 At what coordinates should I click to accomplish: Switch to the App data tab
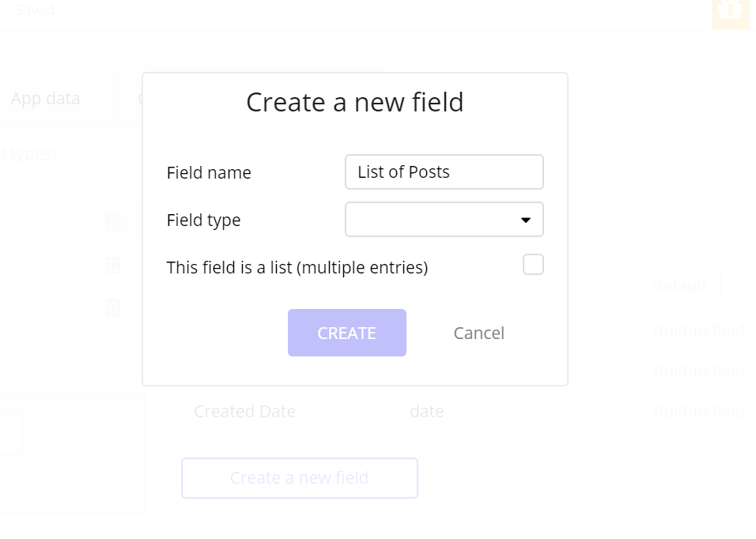pos(45,99)
